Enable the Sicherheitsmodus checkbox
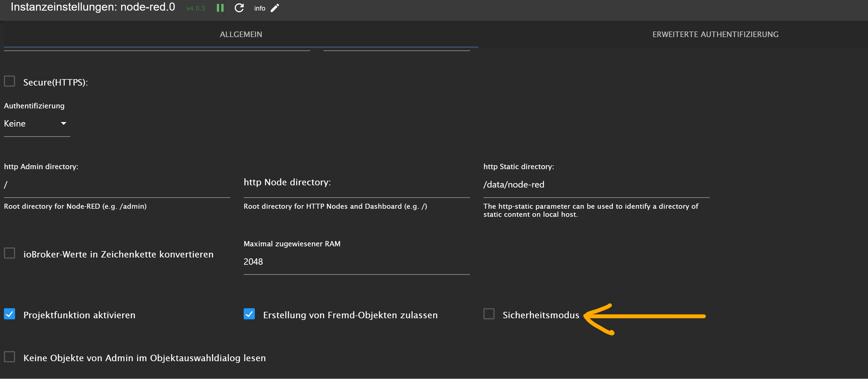Image resolution: width=868 pixels, height=379 pixels. 489,314
